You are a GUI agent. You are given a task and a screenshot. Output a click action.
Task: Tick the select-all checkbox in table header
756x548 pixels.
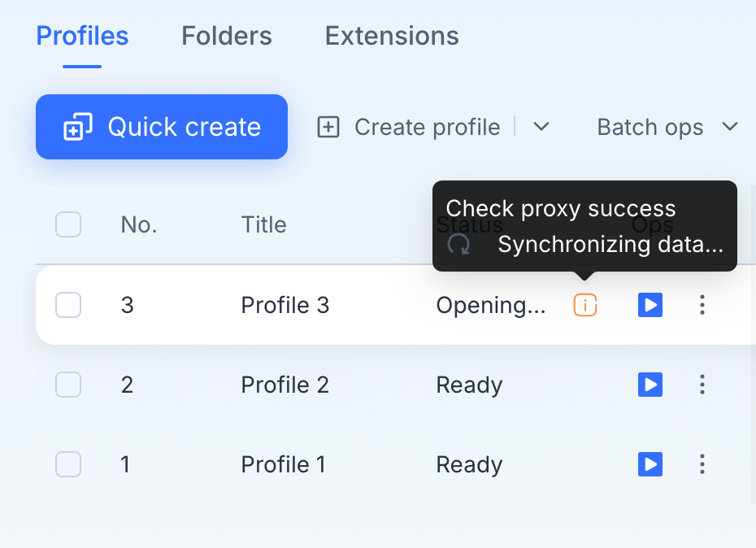(x=68, y=224)
